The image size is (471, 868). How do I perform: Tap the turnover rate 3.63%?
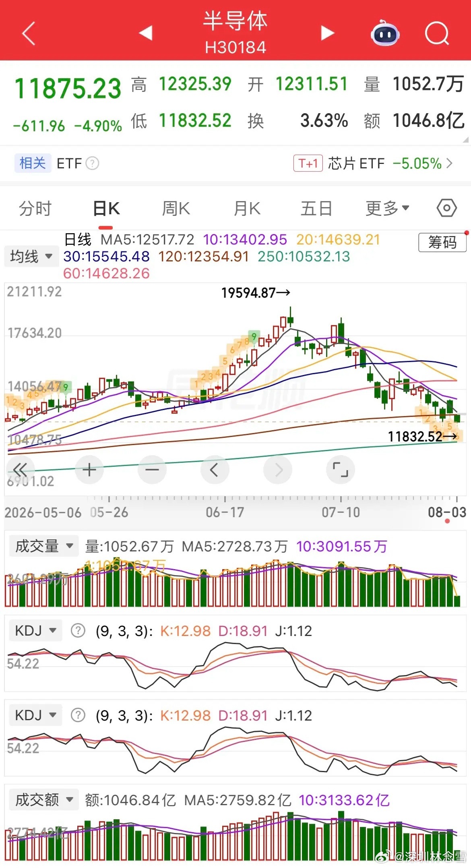click(x=324, y=120)
